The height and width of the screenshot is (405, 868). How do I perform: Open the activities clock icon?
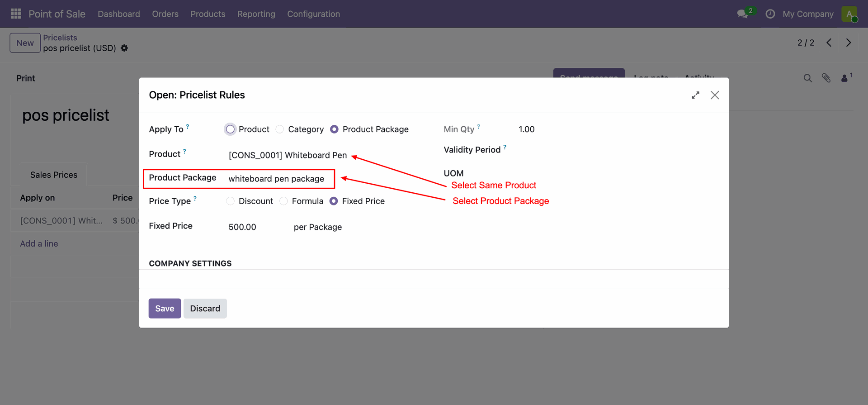pos(770,14)
